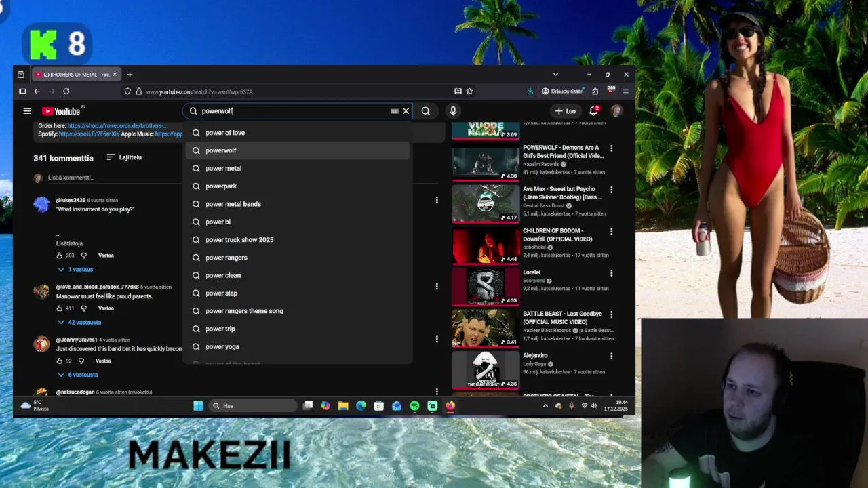Open a new browser tab
Screen dimensions: 868x488
[130, 75]
